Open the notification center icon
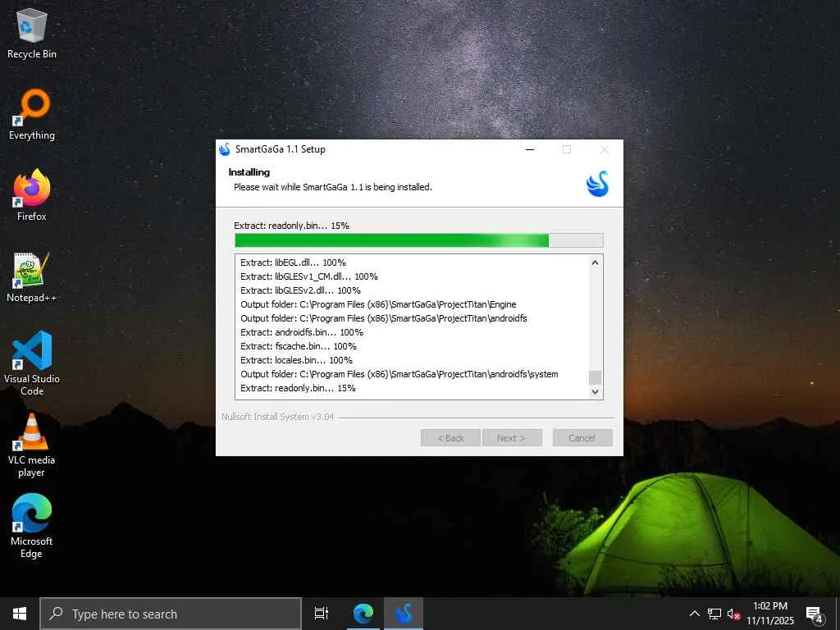 click(x=815, y=614)
